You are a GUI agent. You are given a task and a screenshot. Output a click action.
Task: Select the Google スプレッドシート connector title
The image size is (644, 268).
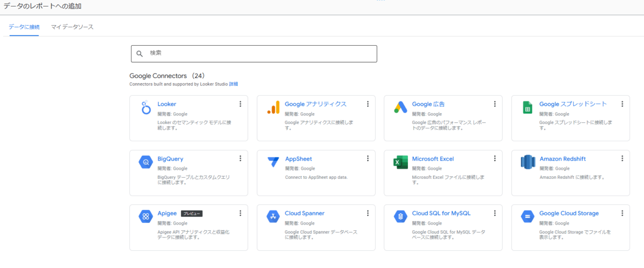(573, 104)
